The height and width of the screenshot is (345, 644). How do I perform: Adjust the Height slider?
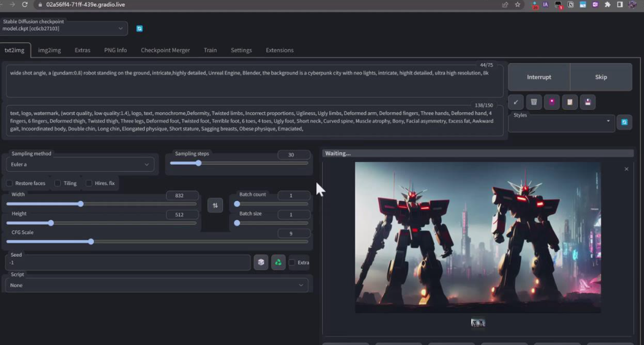[102, 223]
